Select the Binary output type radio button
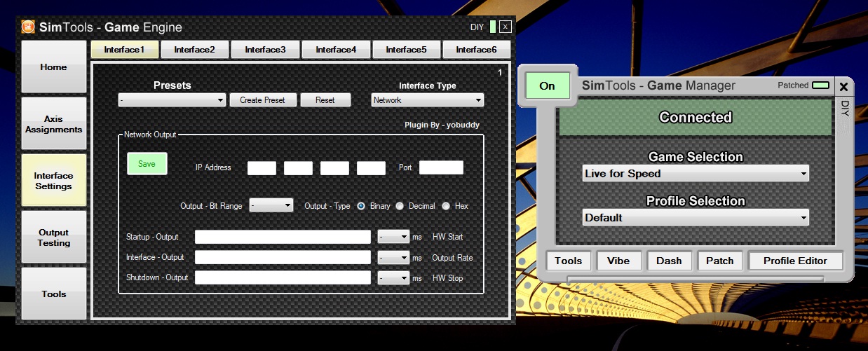This screenshot has width=868, height=351. point(361,206)
